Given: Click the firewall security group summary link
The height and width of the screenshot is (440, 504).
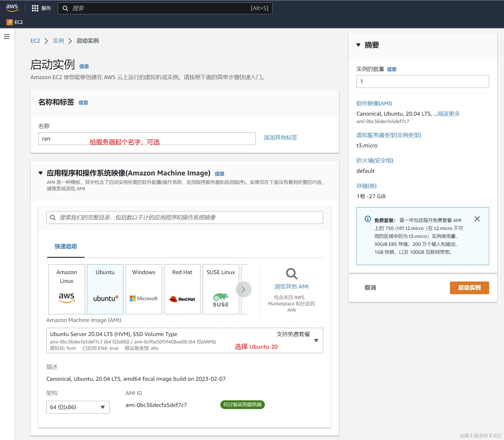Looking at the screenshot, I should [374, 161].
